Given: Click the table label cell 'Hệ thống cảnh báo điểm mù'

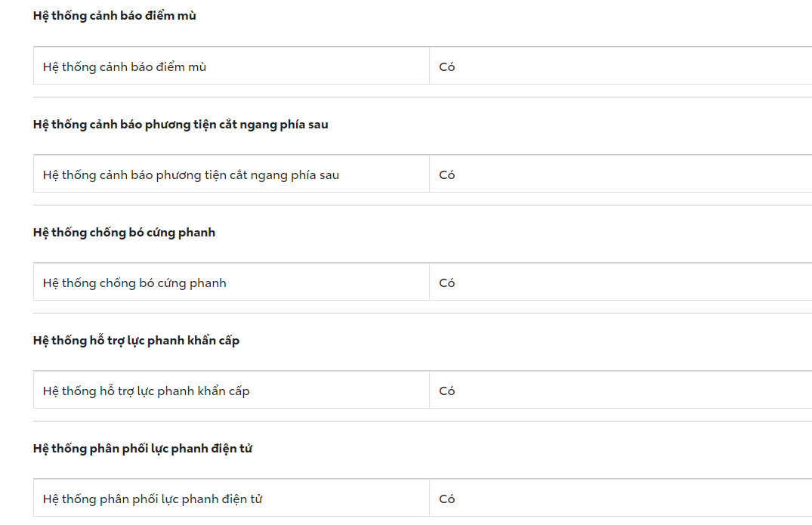Looking at the screenshot, I should coord(125,67).
